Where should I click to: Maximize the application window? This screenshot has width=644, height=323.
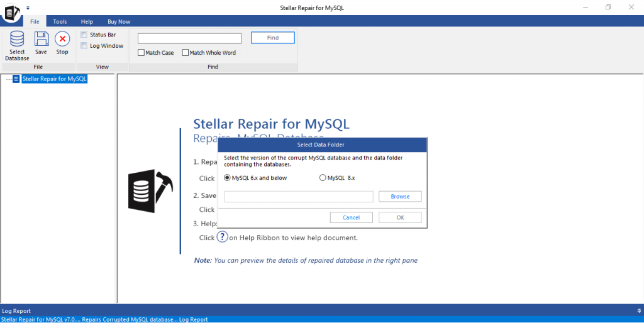[x=608, y=8]
